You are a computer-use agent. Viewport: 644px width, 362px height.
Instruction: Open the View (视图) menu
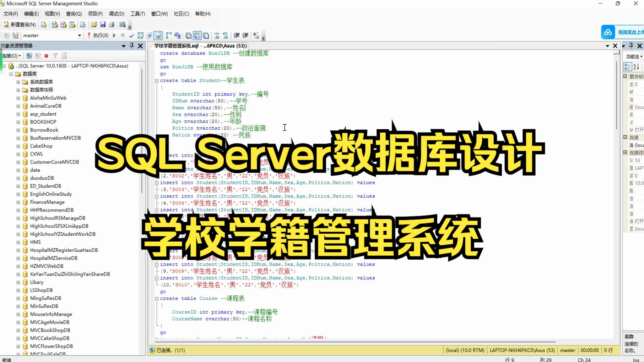(x=52, y=14)
